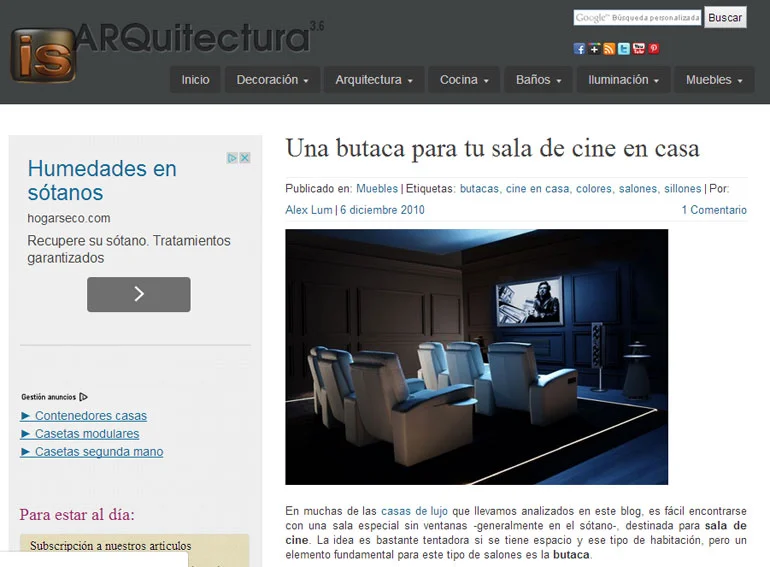This screenshot has height=567, width=770.
Task: Expand the Arquitectura dropdown menu
Action: pyautogui.click(x=374, y=80)
